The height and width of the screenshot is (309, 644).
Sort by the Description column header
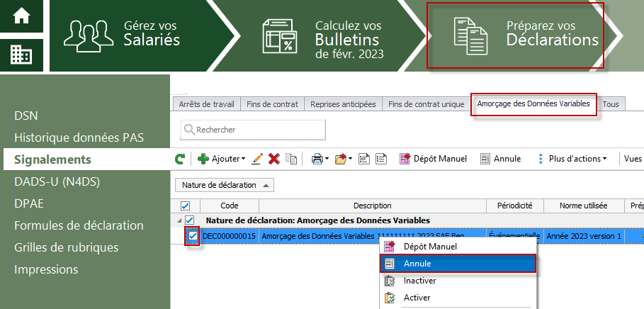[x=373, y=206]
